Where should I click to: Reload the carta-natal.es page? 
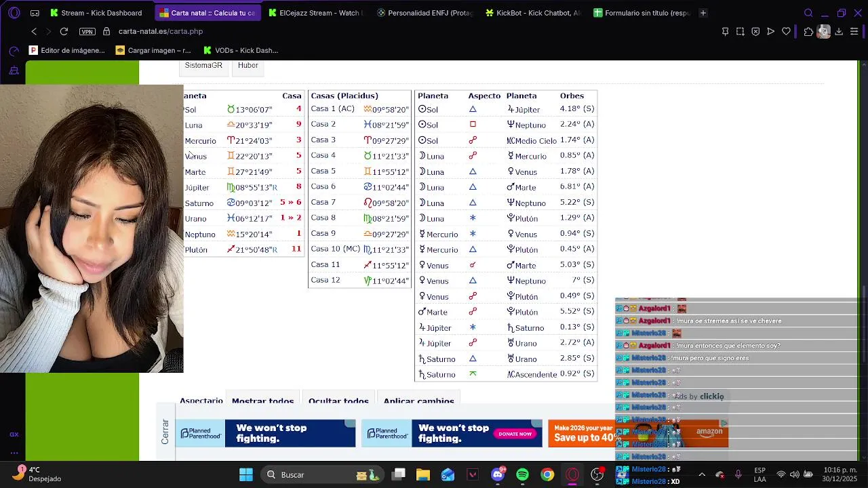tap(64, 31)
